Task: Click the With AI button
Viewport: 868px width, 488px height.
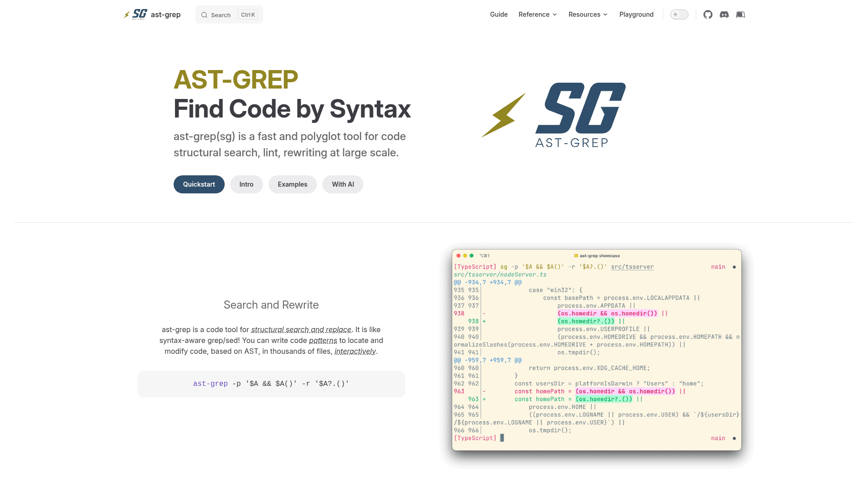Action: (x=343, y=184)
